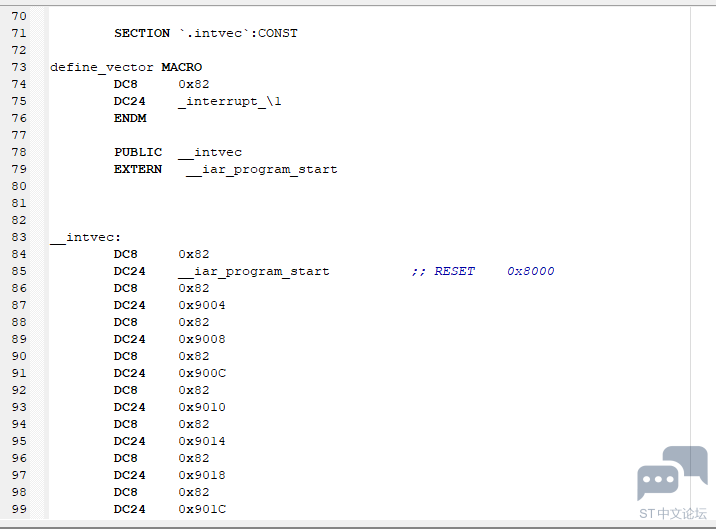
Task: Click DC24 on line 93
Action: (x=130, y=407)
